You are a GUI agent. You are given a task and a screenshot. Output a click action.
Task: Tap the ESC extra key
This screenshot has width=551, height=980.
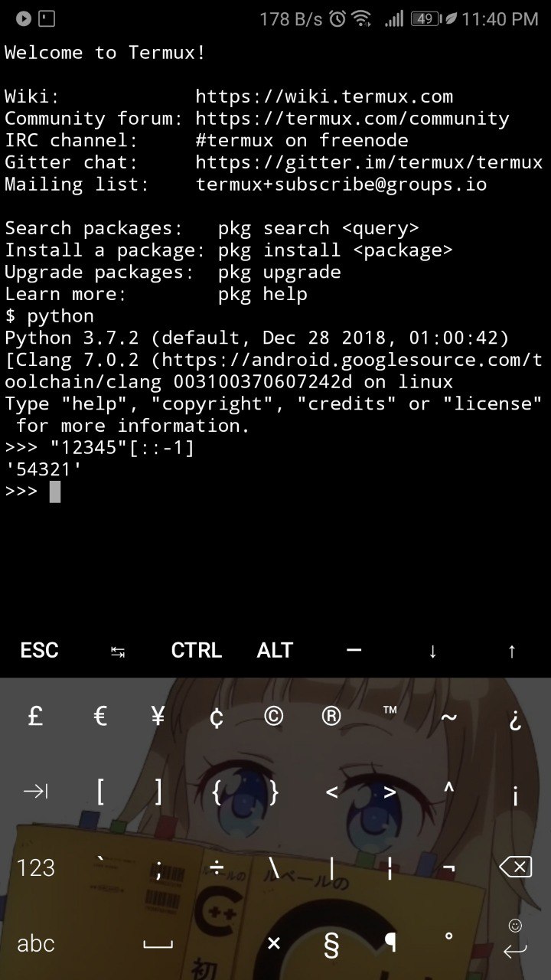39,650
